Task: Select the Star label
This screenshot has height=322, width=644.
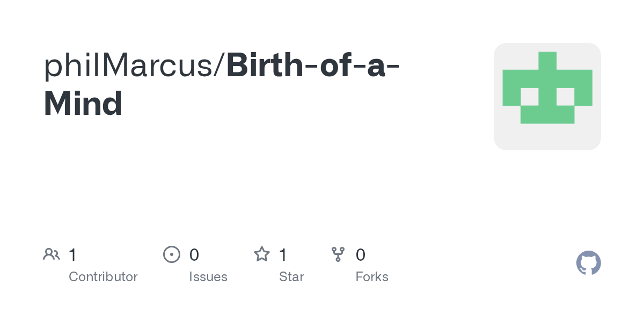Action: click(291, 277)
